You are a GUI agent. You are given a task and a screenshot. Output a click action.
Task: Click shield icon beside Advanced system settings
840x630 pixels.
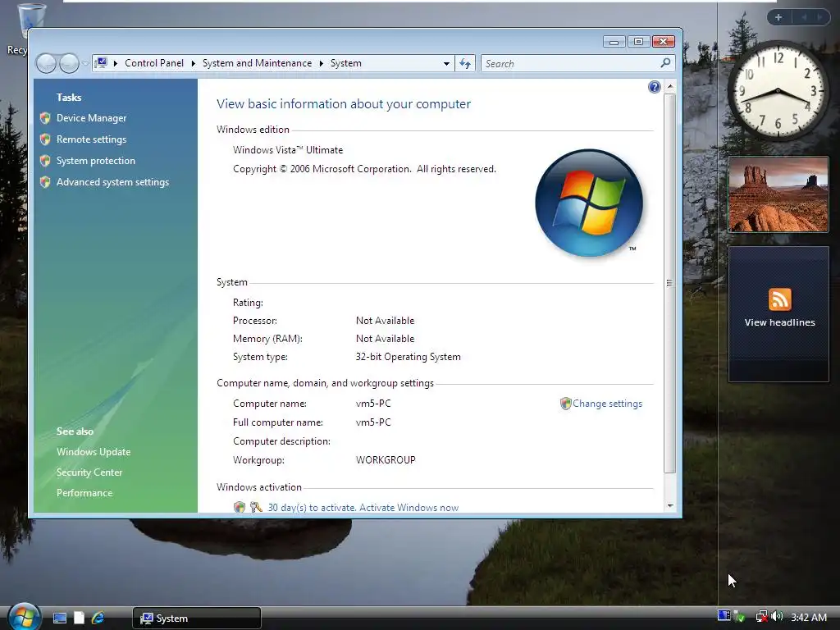tap(45, 182)
